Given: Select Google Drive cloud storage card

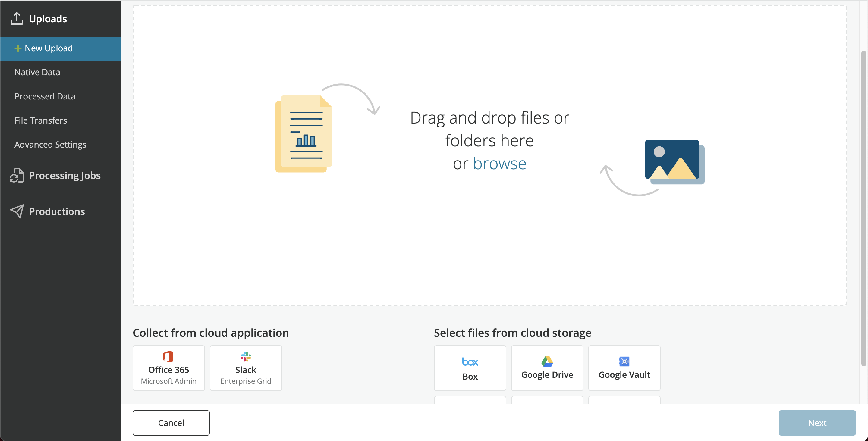Looking at the screenshot, I should [547, 368].
